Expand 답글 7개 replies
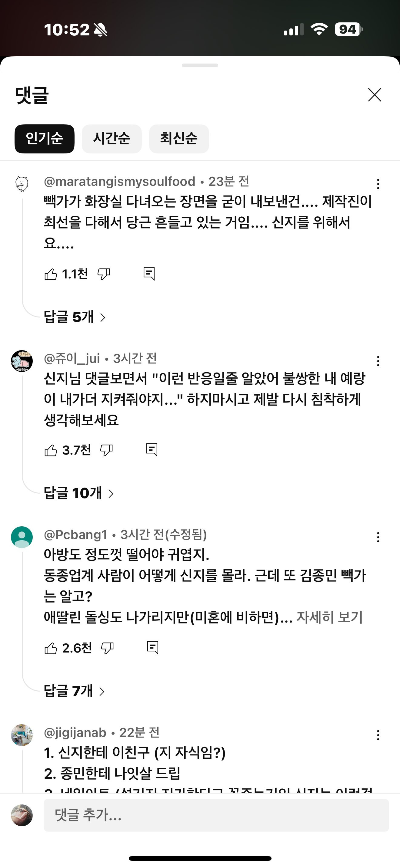Image resolution: width=400 pixels, height=868 pixels. click(x=74, y=691)
